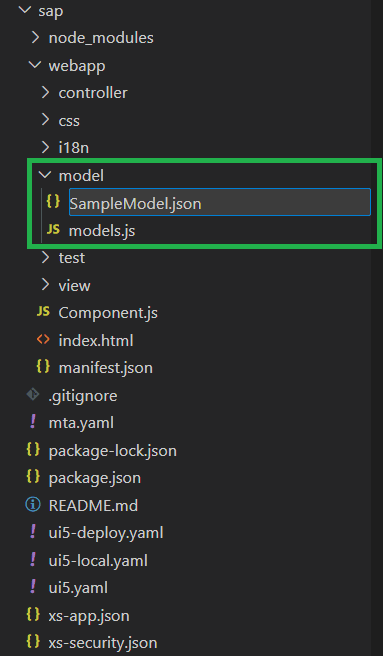
Task: Click the JSON braces icon beside xs-security.json
Action: point(33,641)
